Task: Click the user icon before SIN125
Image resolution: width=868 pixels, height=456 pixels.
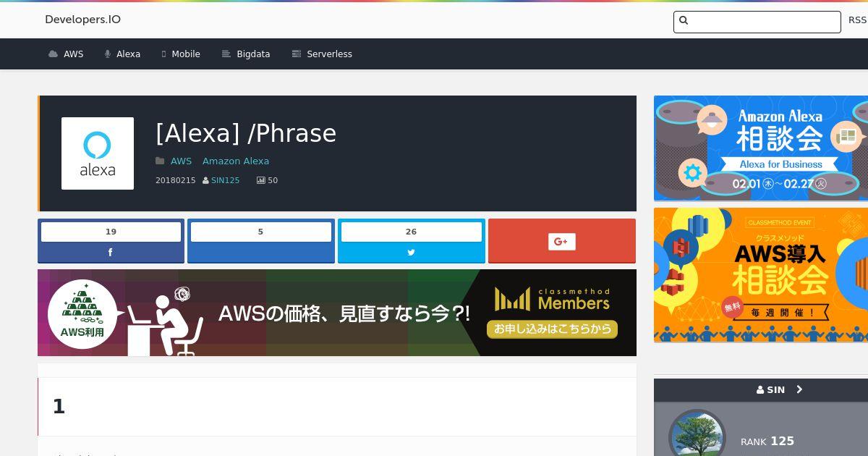Action: [205, 180]
